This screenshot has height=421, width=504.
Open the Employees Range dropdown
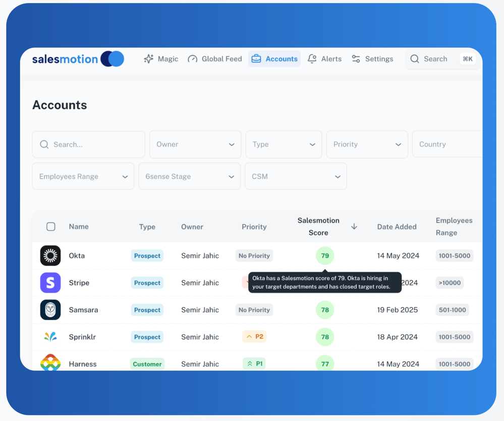pyautogui.click(x=83, y=177)
